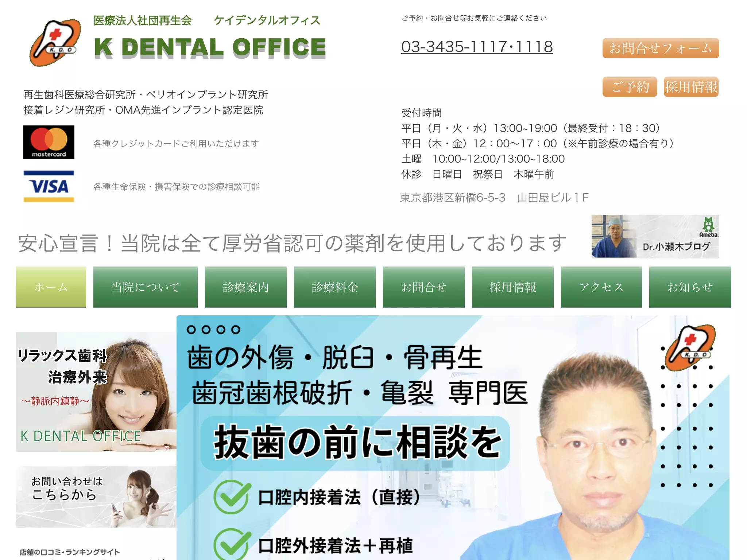
Task: Click the お問合せフォーム orange button
Action: tap(661, 48)
